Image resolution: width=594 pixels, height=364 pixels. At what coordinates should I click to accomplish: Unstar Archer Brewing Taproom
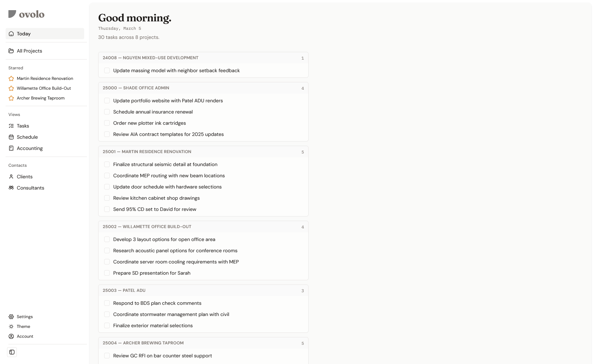point(11,98)
